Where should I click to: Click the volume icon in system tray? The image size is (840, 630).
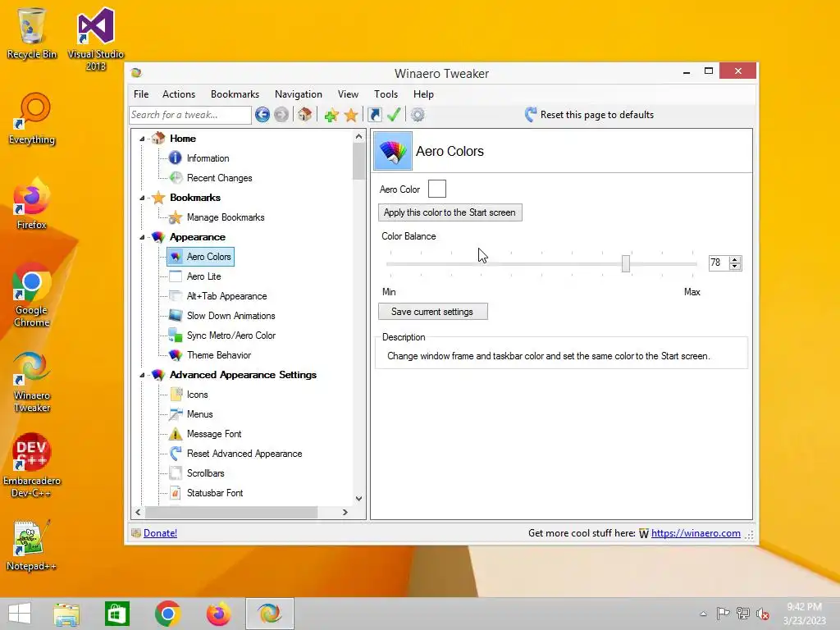pos(763,614)
